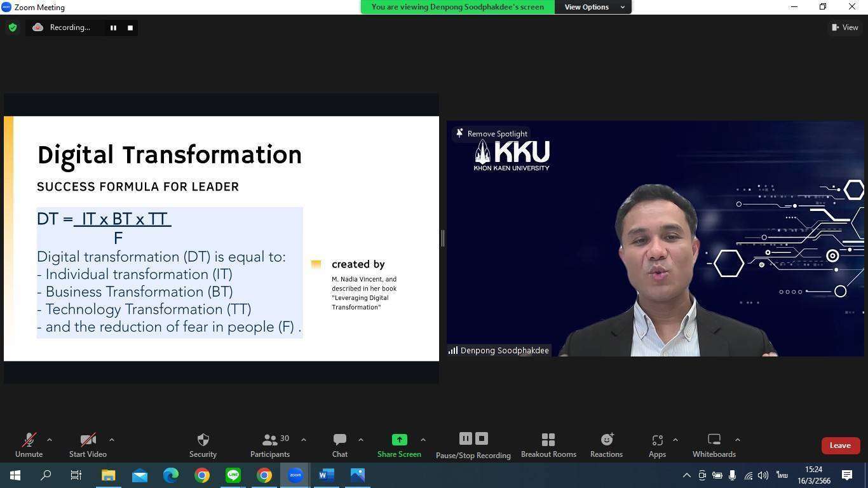
Task: Click the Recording... status indicator
Action: click(62, 27)
